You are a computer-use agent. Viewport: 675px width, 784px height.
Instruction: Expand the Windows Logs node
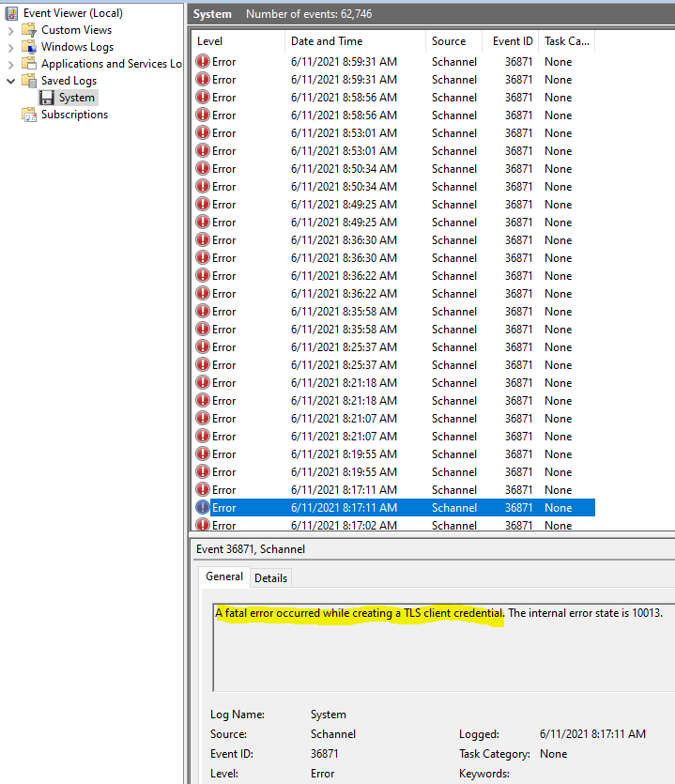coord(11,47)
